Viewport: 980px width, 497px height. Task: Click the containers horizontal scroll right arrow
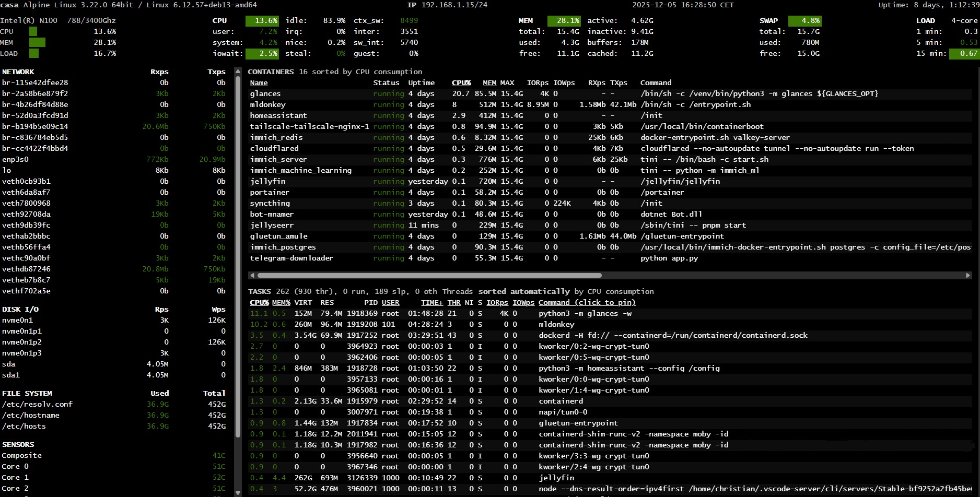967,275
